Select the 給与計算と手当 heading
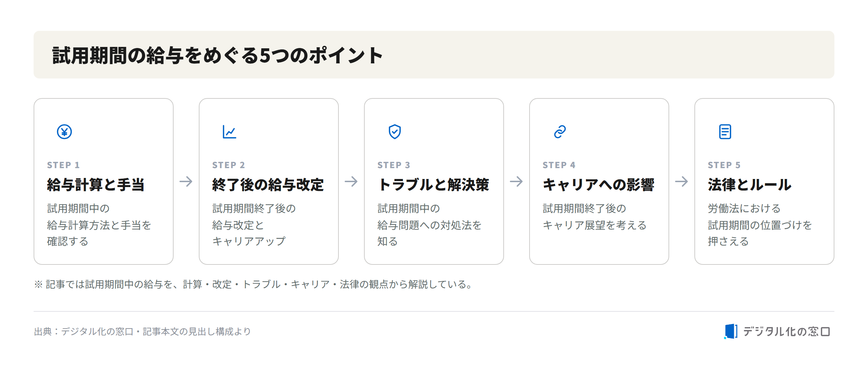The width and height of the screenshot is (868, 372). pos(96,185)
